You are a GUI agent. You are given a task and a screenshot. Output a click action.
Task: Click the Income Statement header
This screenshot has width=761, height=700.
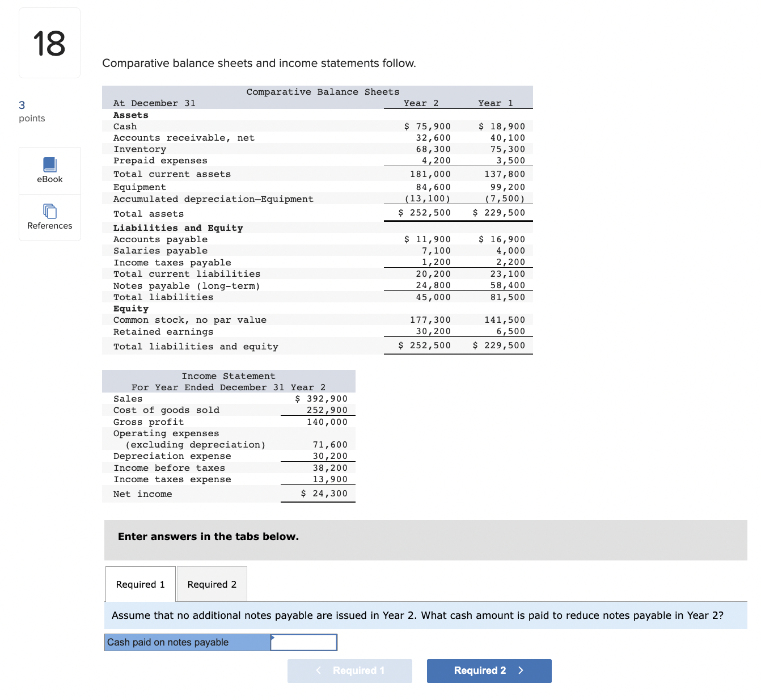229,376
